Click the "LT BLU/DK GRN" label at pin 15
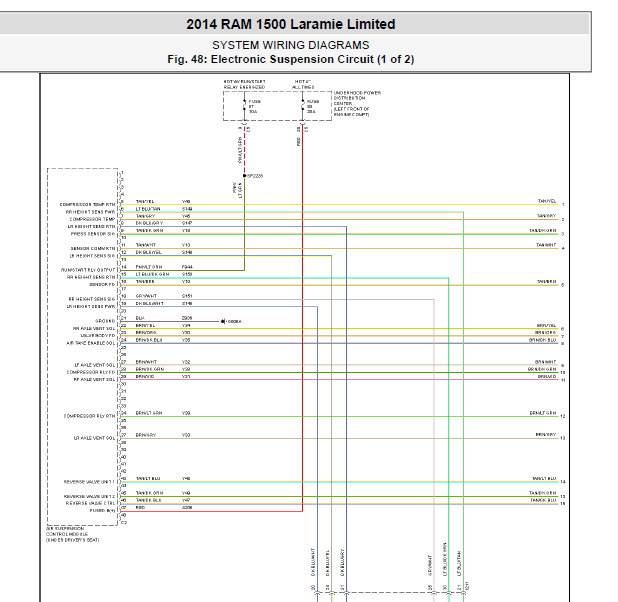The height and width of the screenshot is (602, 618). [x=152, y=274]
